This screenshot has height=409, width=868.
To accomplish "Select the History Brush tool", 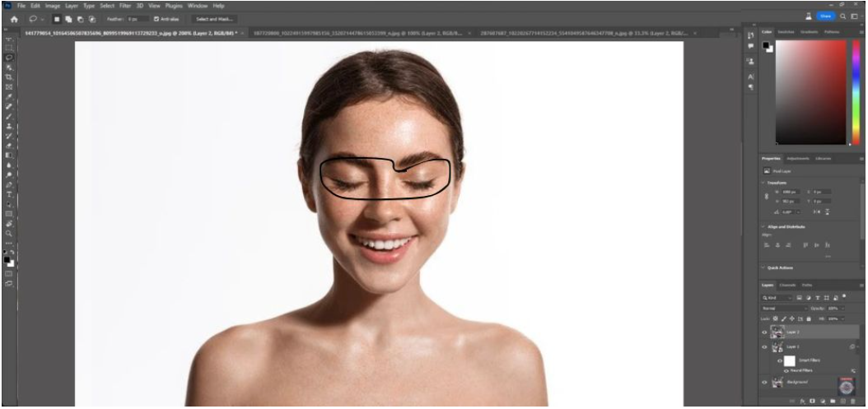I will click(9, 136).
